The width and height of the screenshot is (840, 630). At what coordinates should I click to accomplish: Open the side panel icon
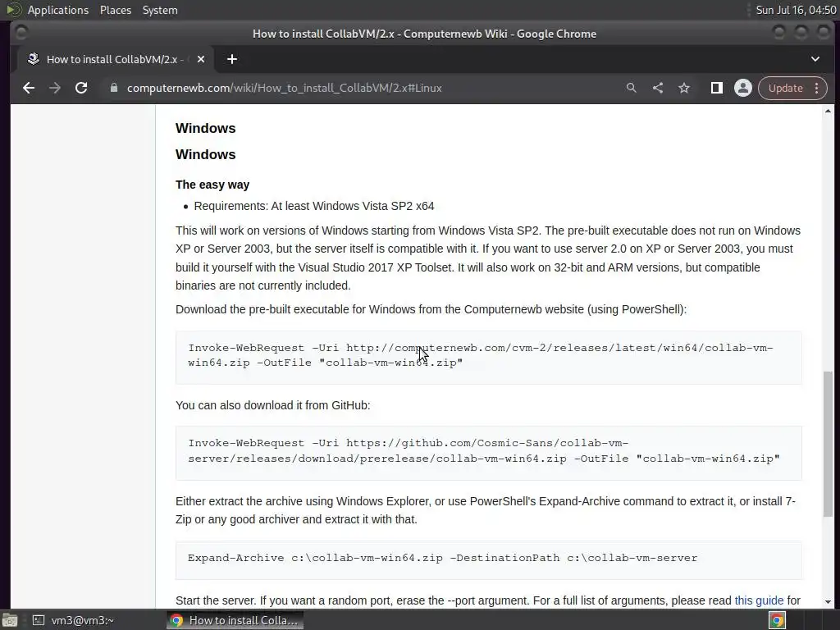click(x=716, y=88)
